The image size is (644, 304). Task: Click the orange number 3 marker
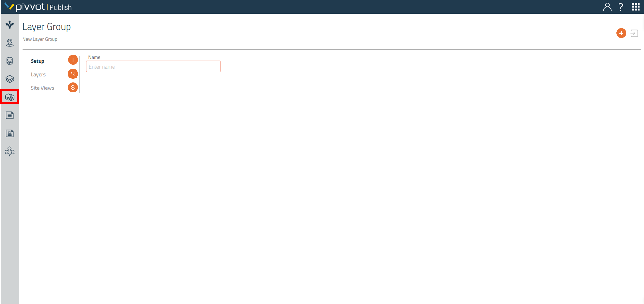73,88
